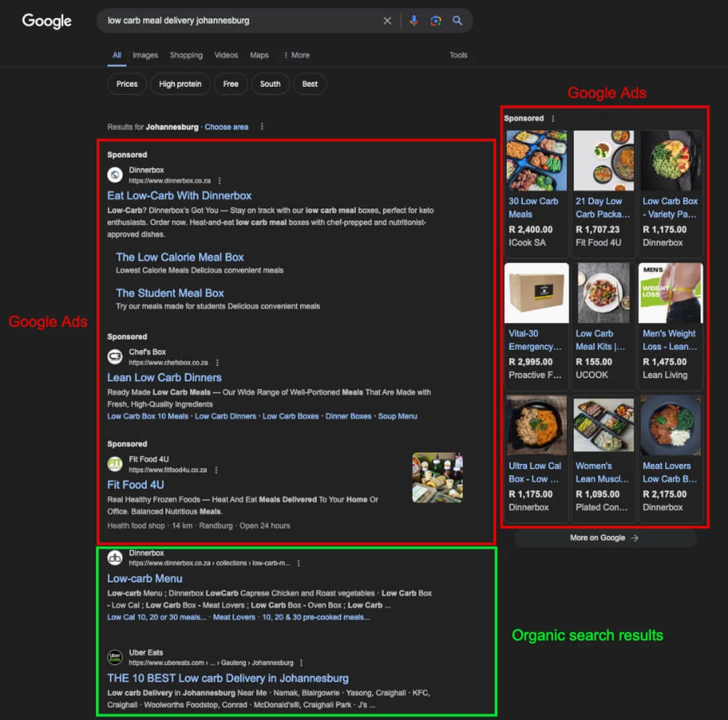The height and width of the screenshot is (720, 728).
Task: Open Low Carb Boxes sitelink
Action: (291, 416)
